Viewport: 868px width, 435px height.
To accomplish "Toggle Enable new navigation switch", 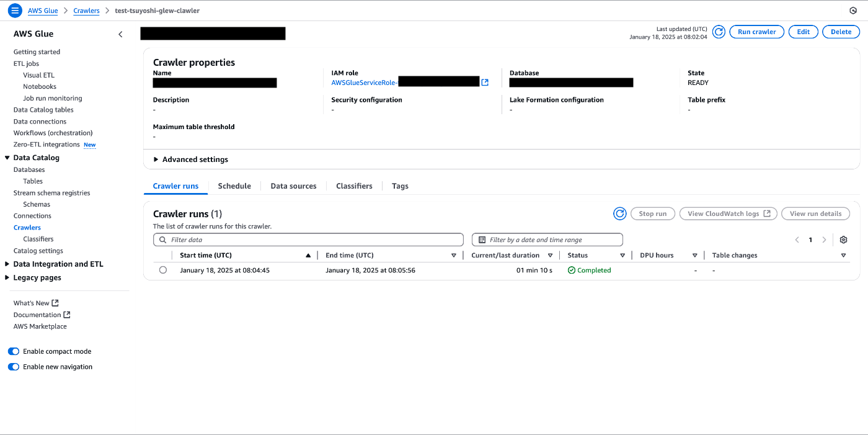I will point(14,367).
